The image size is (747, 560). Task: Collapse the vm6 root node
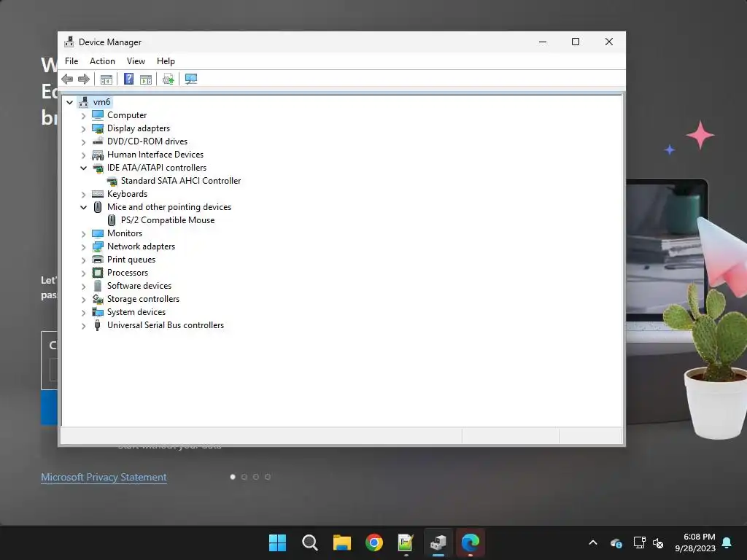pyautogui.click(x=69, y=102)
